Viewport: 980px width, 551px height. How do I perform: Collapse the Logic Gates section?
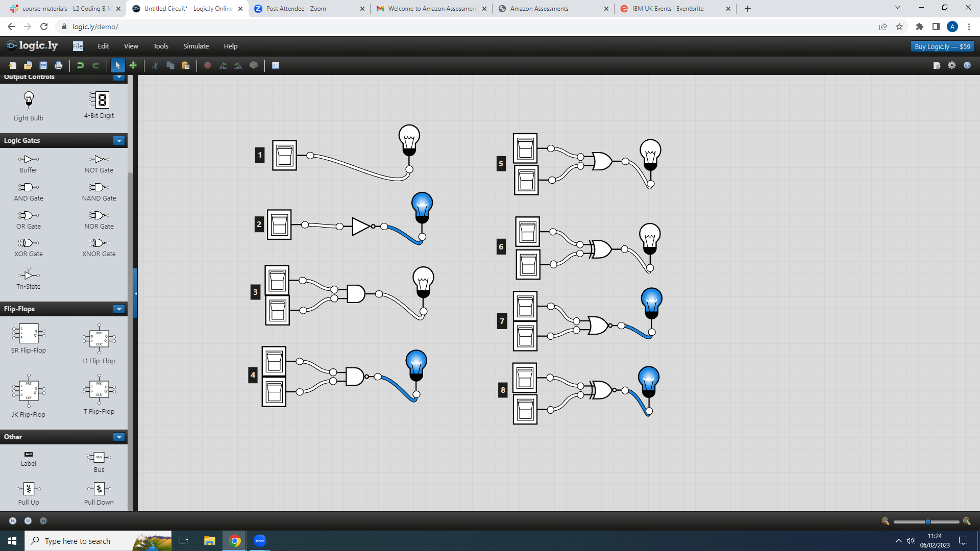(x=119, y=141)
